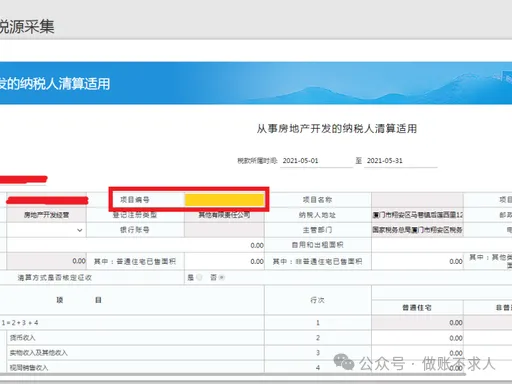
Task: Click the tax period end date 2021-05-31
Action: coord(400,161)
